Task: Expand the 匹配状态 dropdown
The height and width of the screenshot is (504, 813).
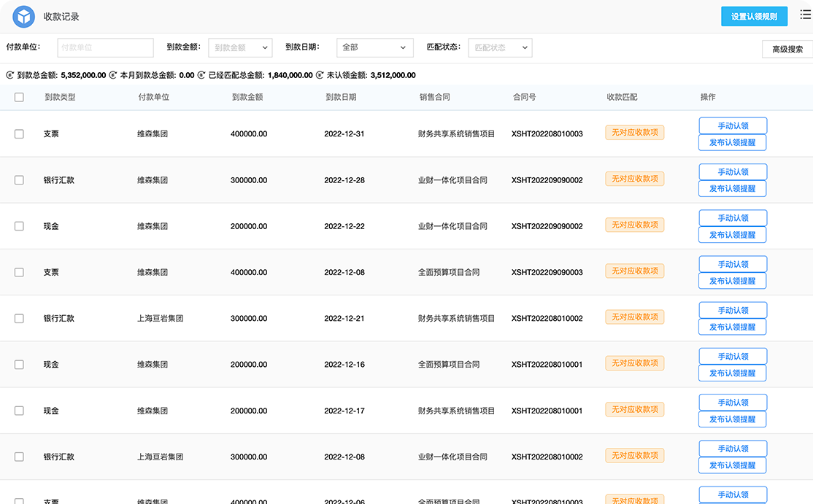Action: 500,48
